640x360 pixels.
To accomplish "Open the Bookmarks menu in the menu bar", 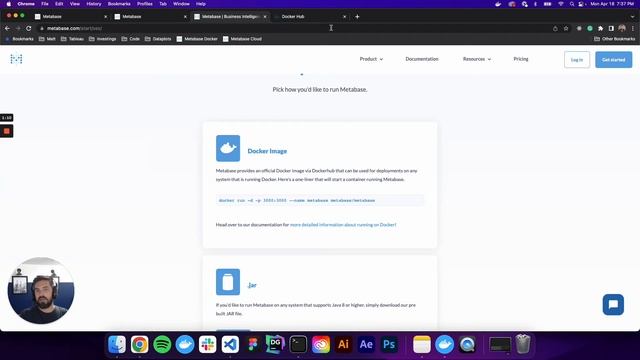I will (119, 4).
